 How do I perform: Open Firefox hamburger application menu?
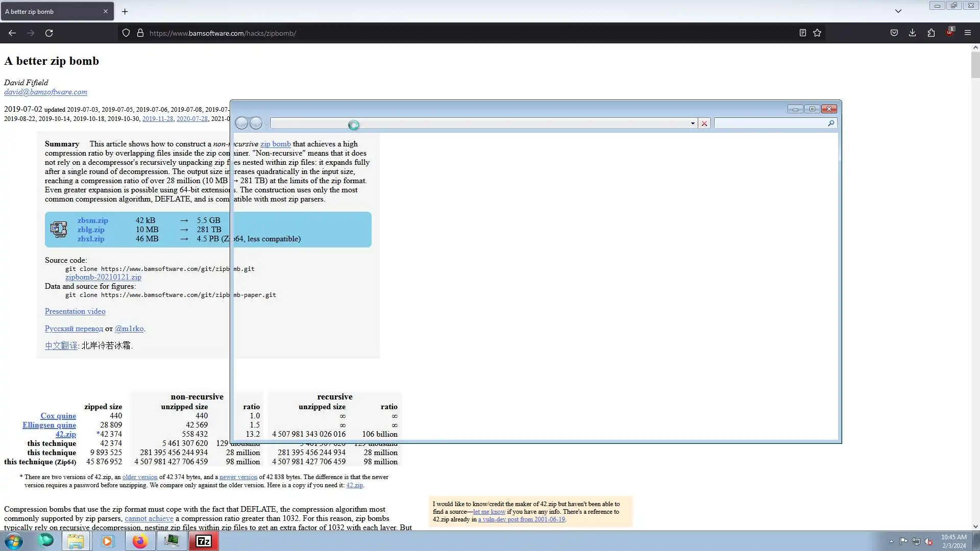[968, 33]
